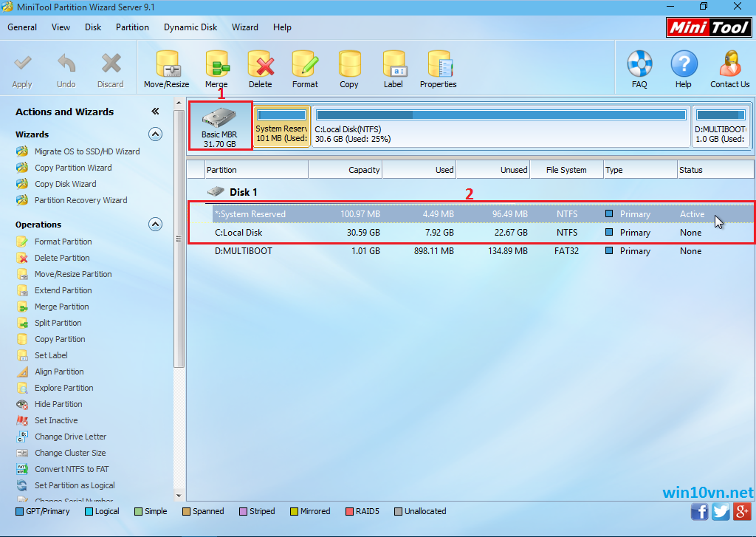Click the Apply checkmark icon
Image resolution: width=756 pixels, height=537 pixels.
coord(22,64)
